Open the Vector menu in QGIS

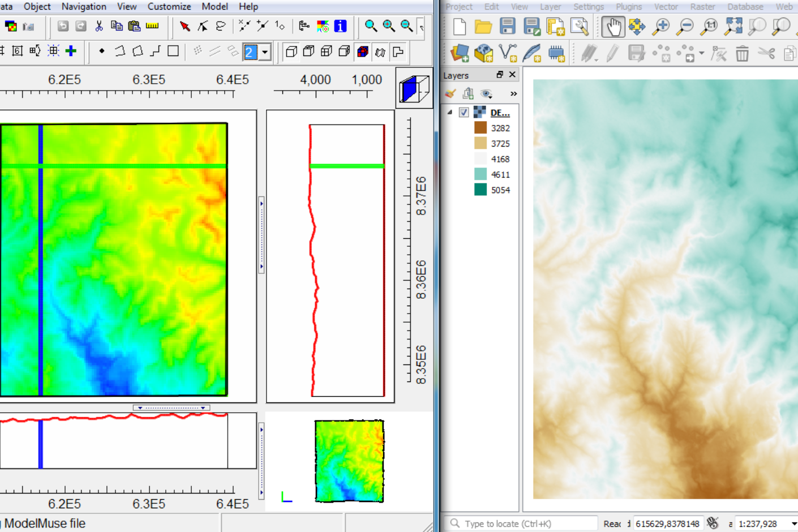tap(666, 7)
